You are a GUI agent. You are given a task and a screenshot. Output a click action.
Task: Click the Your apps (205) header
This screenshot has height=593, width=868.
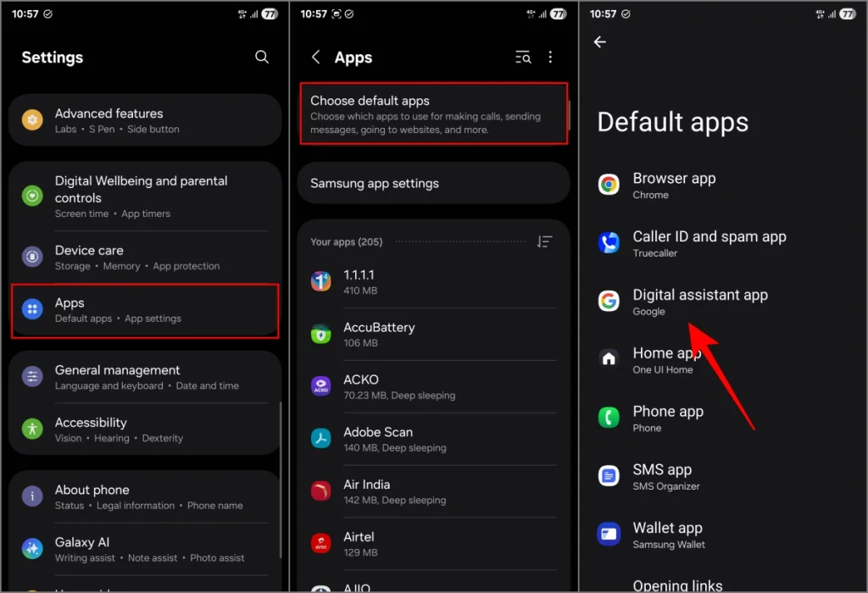347,241
